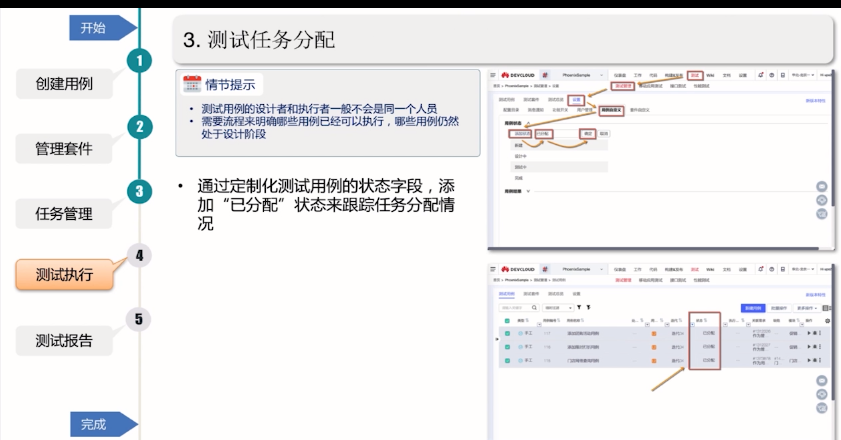Click calendar icon beside 情节提示

[x=191, y=84]
